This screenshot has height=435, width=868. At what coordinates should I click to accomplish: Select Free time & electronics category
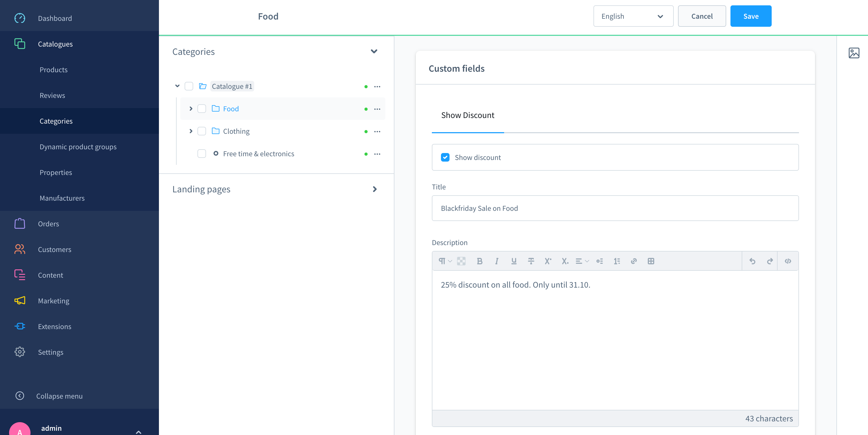(x=258, y=154)
